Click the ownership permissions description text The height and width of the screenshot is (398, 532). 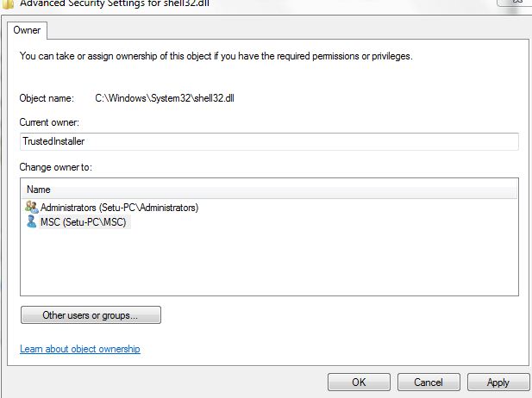click(216, 57)
